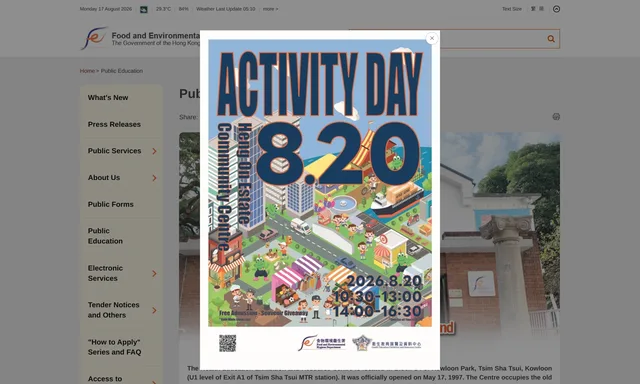
Task: Click the 'Share:' label
Action: [x=188, y=117]
